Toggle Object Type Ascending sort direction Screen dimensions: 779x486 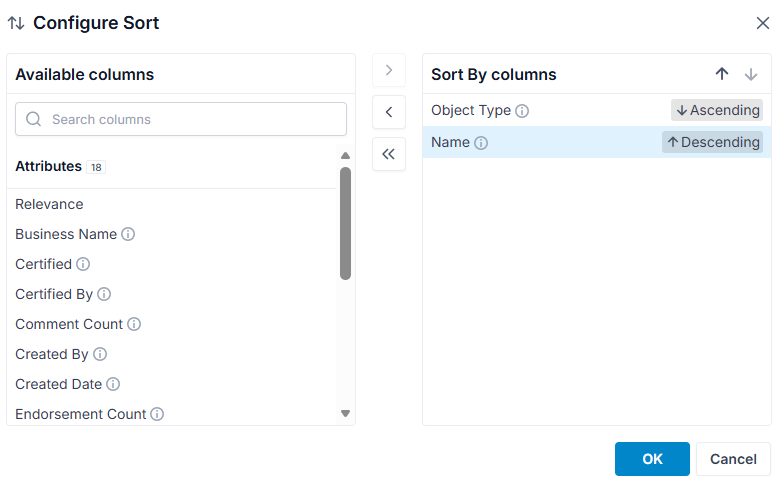point(717,110)
